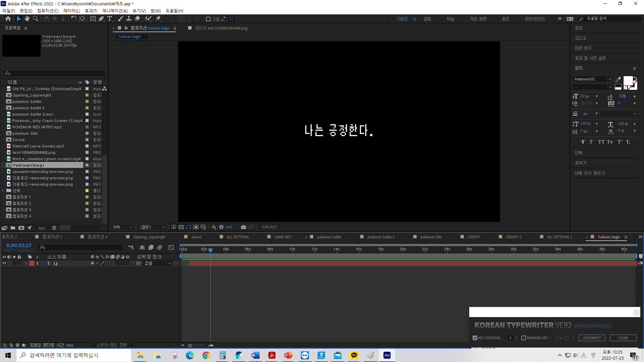
Task: Expand the 단색 folder in project panel
Action: (3, 191)
